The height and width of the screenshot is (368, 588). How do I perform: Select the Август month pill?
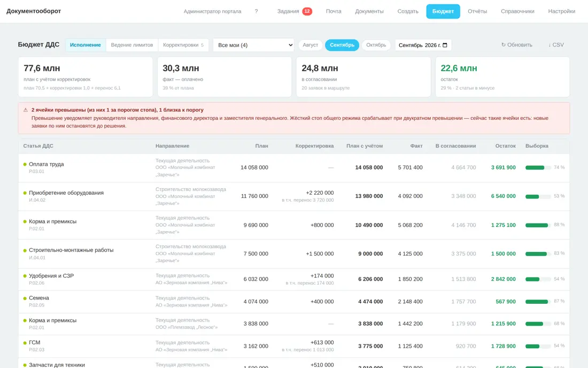(310, 45)
